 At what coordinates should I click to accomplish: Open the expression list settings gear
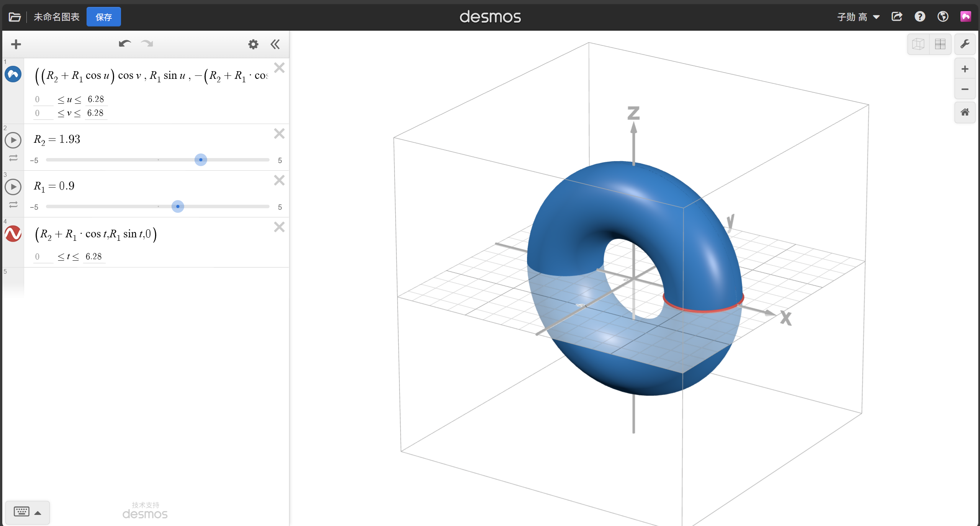tap(253, 44)
